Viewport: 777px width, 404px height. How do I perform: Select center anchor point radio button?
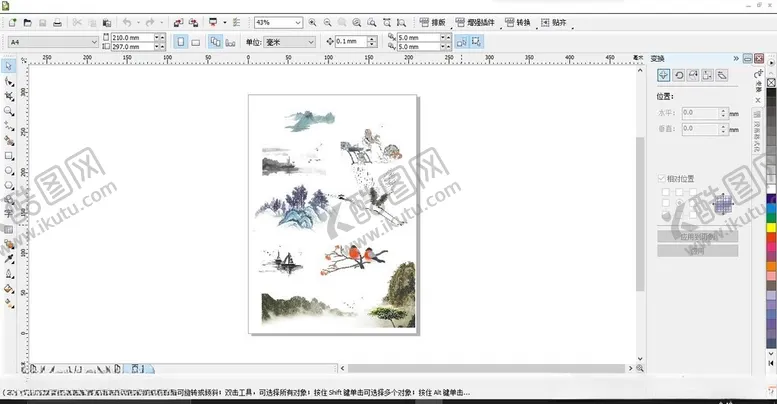[x=679, y=204]
